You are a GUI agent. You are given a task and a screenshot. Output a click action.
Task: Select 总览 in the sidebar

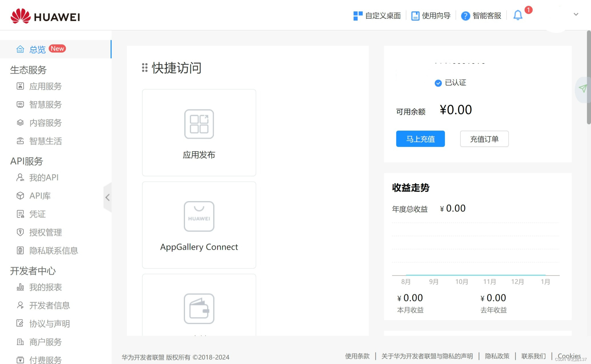coord(37,49)
